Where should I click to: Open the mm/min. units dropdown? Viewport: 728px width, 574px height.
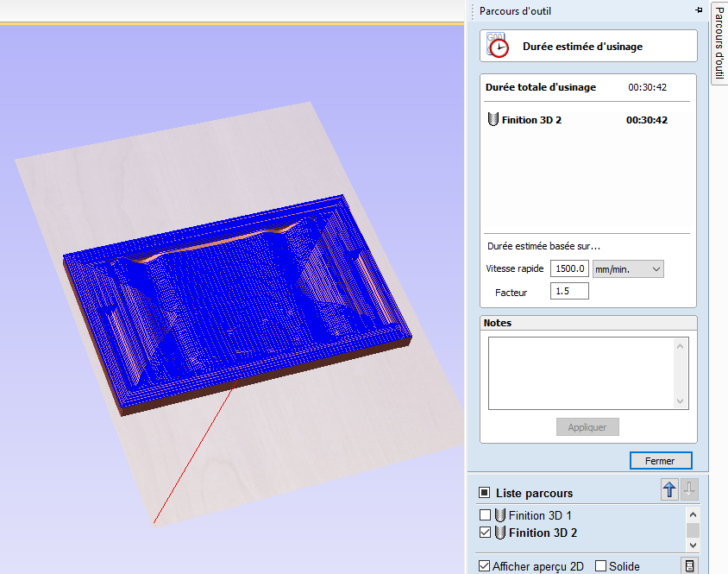(628, 269)
